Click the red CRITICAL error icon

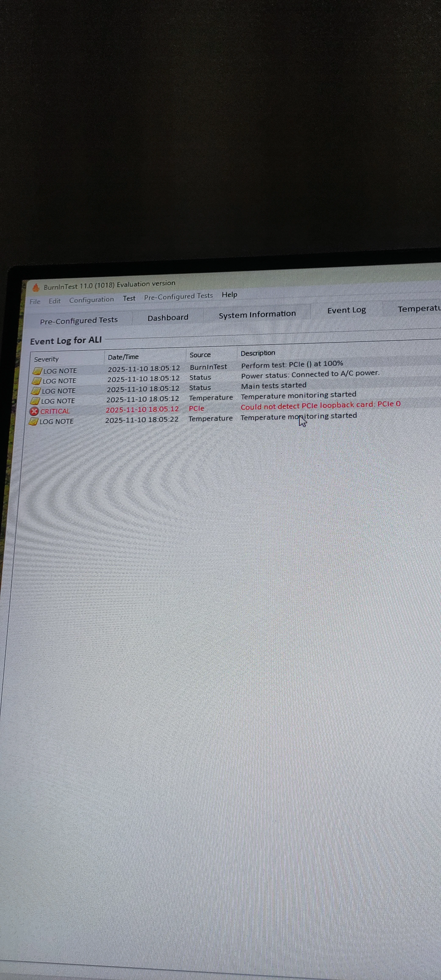point(34,411)
